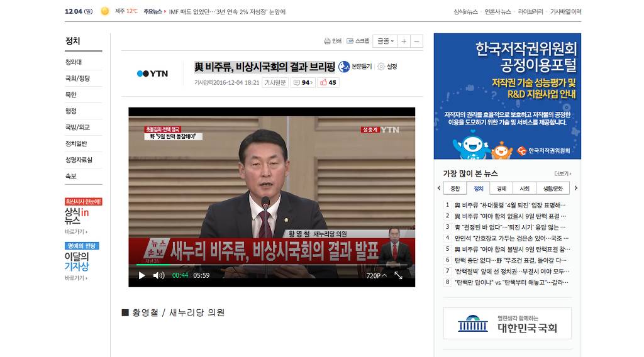Click the scrap icon labeled 스크랩
The width and height of the screenshot is (644, 357).
pos(358,41)
